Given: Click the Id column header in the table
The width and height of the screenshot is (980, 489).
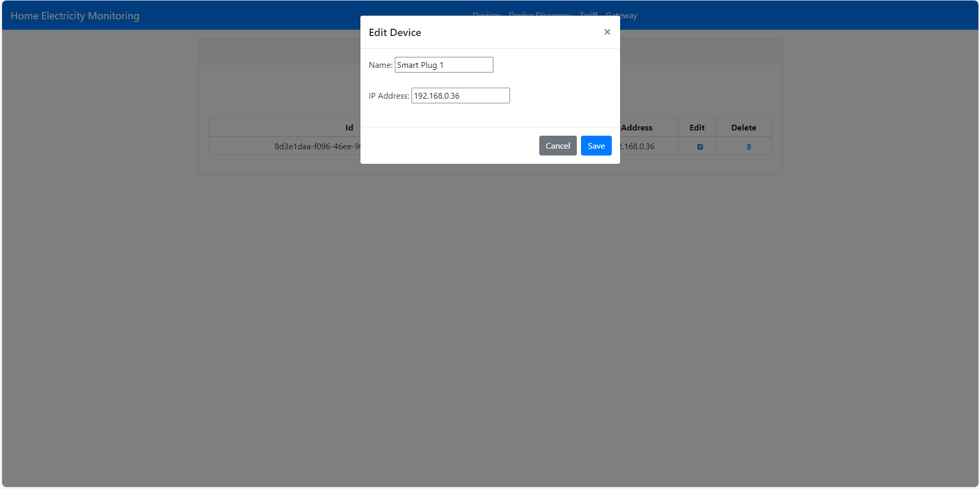Looking at the screenshot, I should tap(348, 127).
